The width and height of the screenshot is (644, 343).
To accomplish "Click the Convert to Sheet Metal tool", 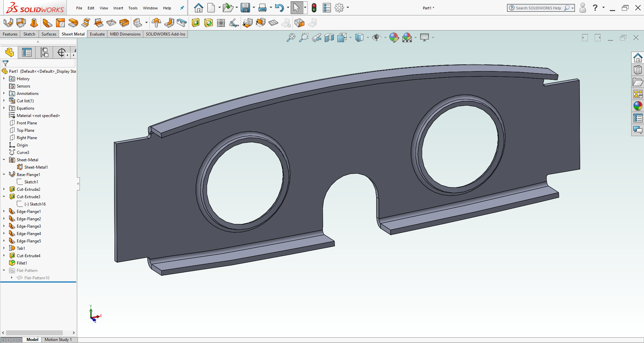I will (x=21, y=23).
